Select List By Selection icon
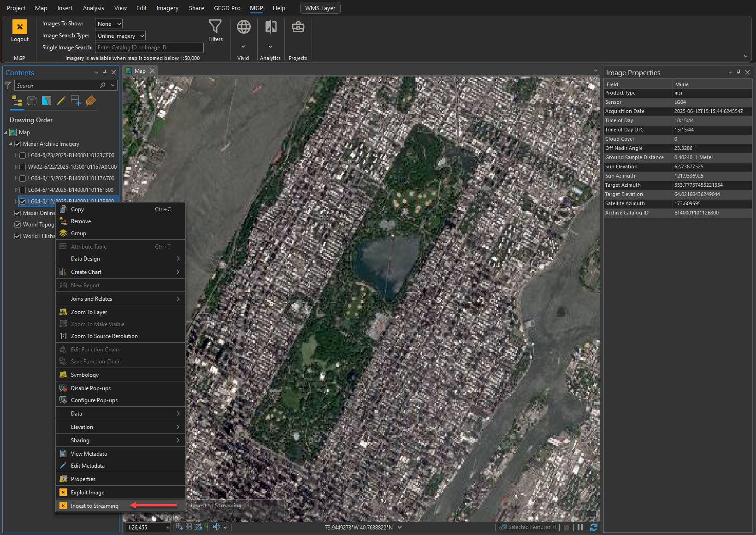 tap(47, 101)
